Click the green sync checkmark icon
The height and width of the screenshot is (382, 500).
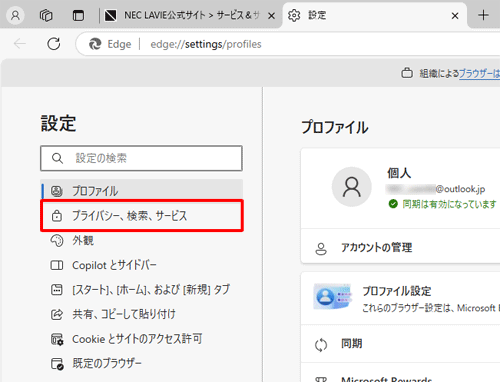point(393,203)
